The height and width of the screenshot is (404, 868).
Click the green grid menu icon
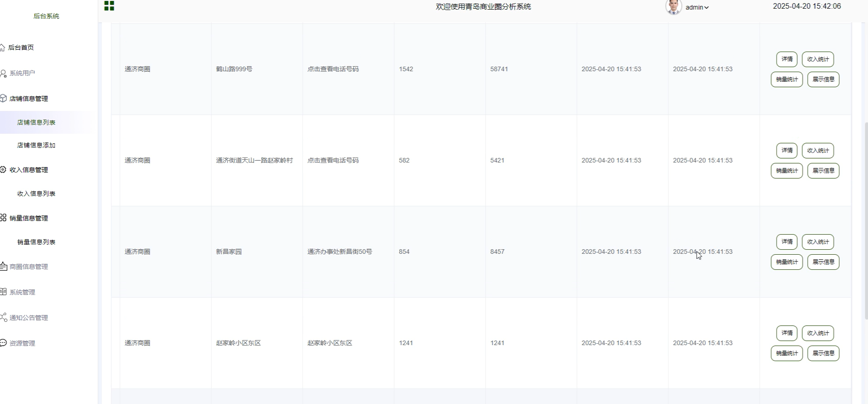[x=109, y=5]
